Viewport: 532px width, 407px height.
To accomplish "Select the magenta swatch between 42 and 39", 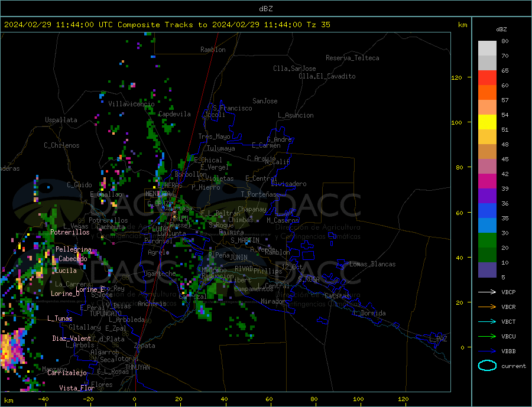I will click(487, 181).
